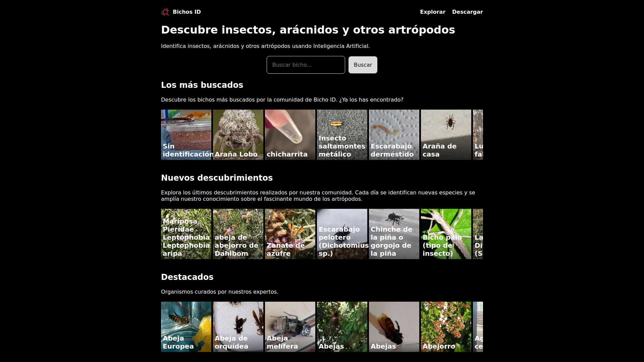Screen dimensions: 644x362
Task: Open the Araña de casa card
Action: pyautogui.click(x=446, y=134)
